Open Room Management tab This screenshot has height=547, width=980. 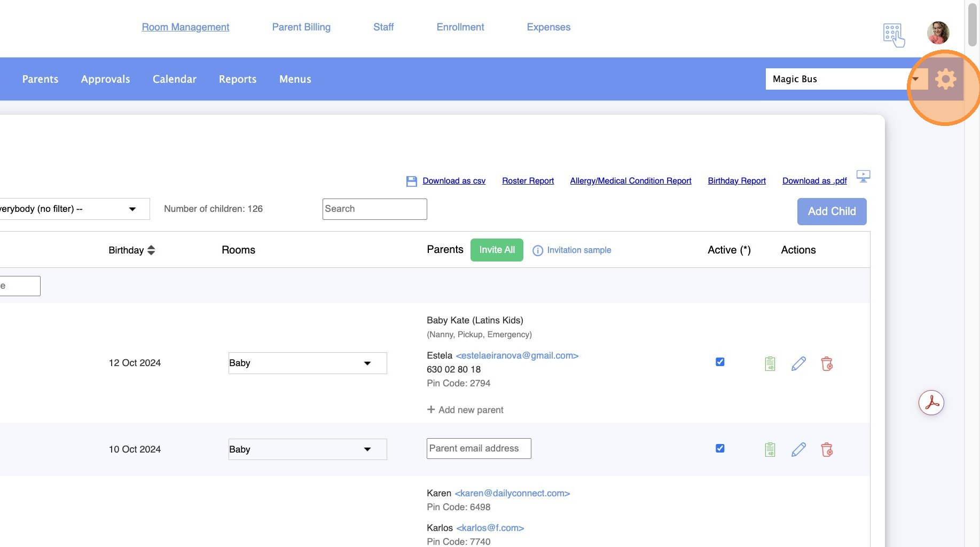point(185,27)
